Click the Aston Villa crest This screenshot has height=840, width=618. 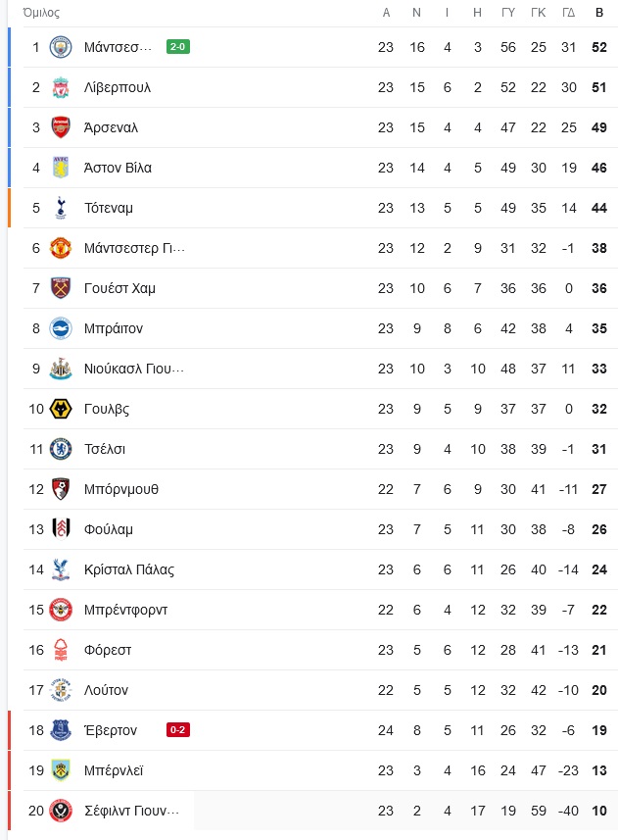click(x=61, y=168)
